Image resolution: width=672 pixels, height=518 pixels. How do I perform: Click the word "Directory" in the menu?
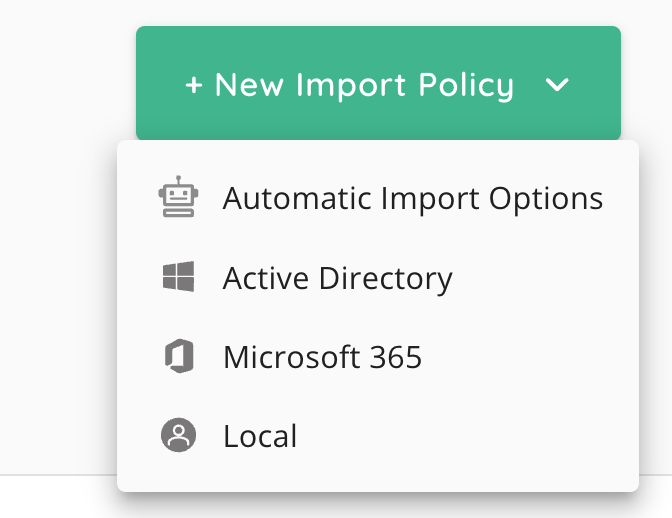pos(386,279)
